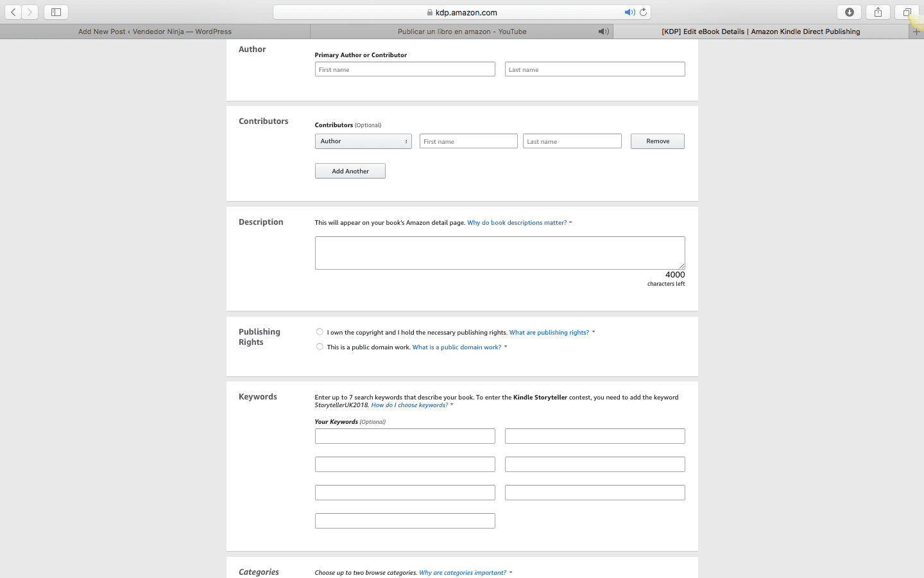Reload the page

pos(643,12)
